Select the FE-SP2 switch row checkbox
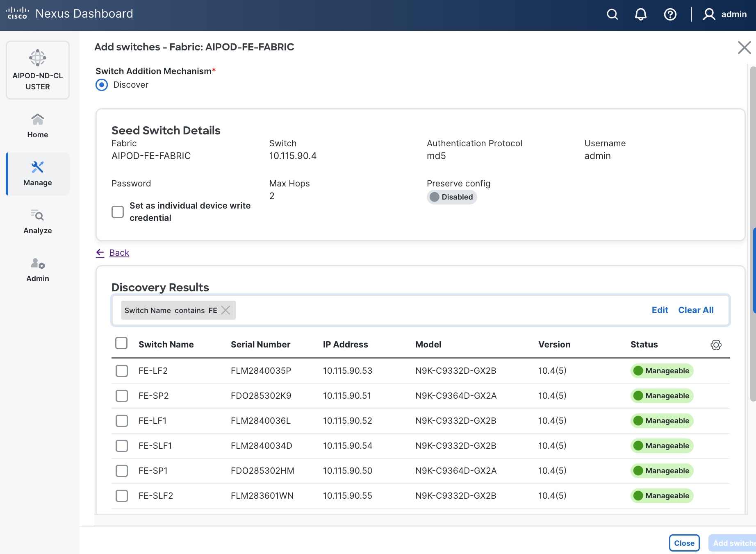Image resolution: width=756 pixels, height=554 pixels. click(x=122, y=396)
